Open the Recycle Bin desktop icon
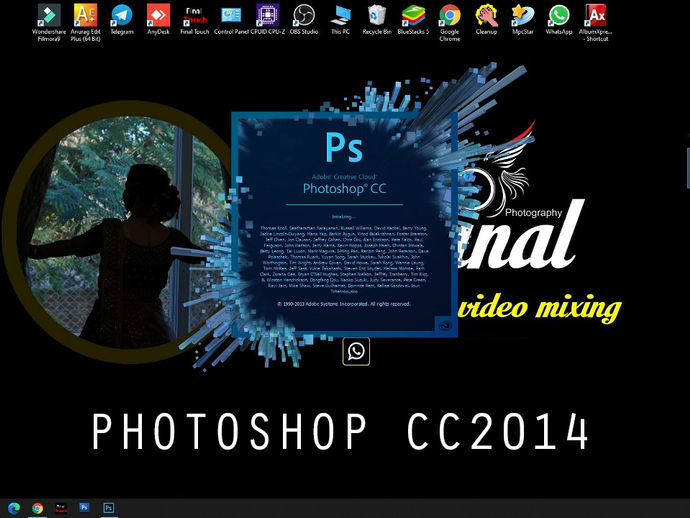 click(377, 20)
